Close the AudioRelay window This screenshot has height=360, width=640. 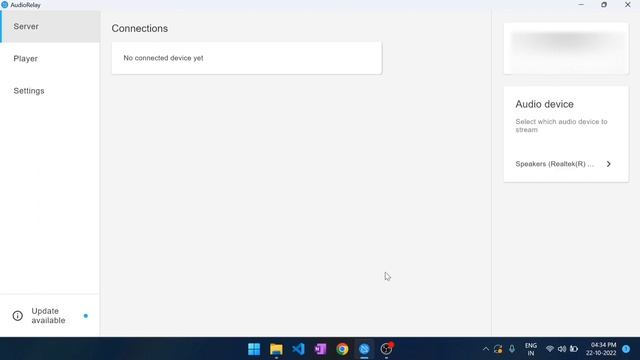[x=628, y=5]
